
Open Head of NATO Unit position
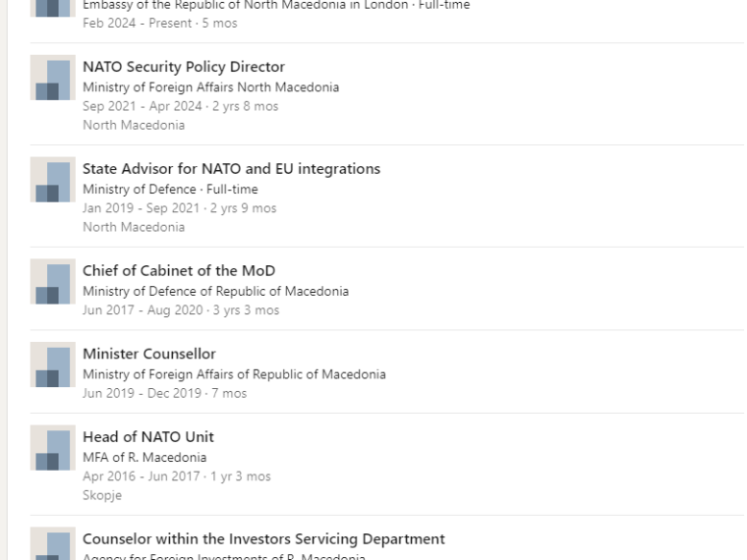[148, 436]
